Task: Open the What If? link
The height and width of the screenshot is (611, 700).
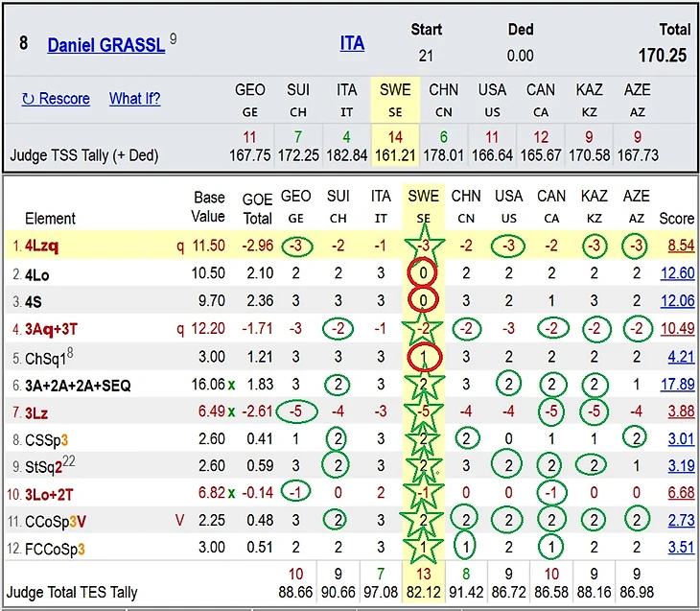Action: pyautogui.click(x=134, y=98)
